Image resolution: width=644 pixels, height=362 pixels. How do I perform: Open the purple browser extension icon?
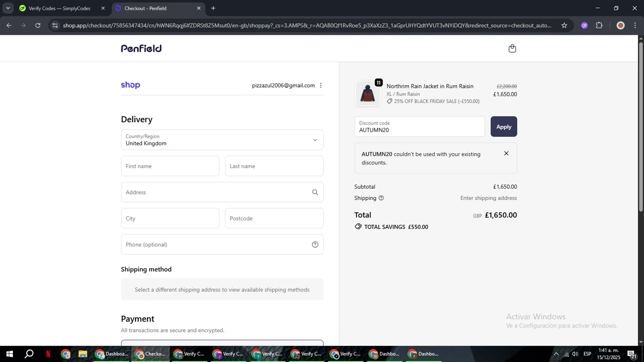pos(584,25)
